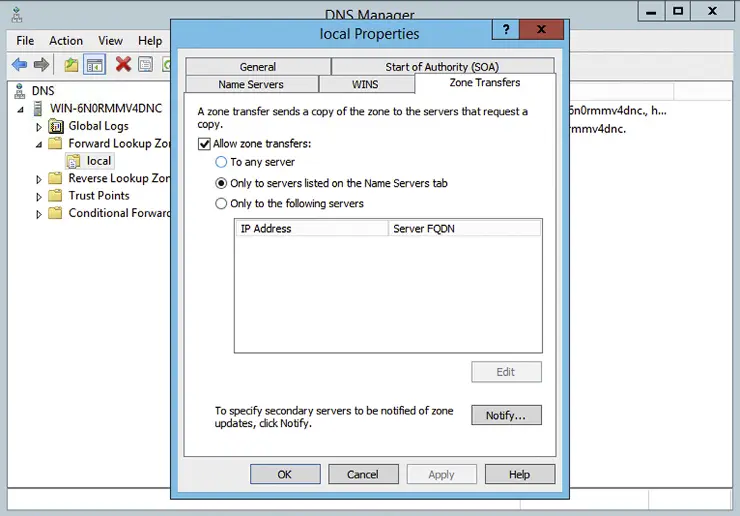
Task: Uncheck the Allow zone transfers checkbox
Action: click(x=204, y=144)
